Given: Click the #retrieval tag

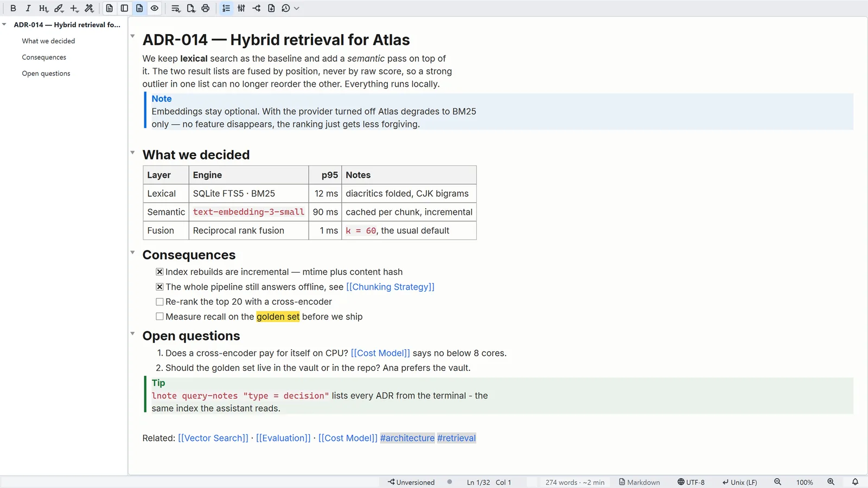Looking at the screenshot, I should point(456,438).
